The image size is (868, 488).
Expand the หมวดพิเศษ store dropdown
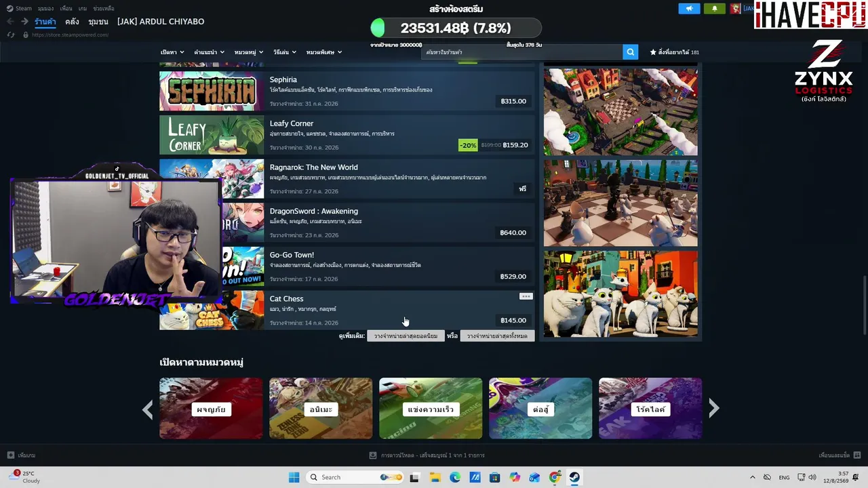pos(324,52)
